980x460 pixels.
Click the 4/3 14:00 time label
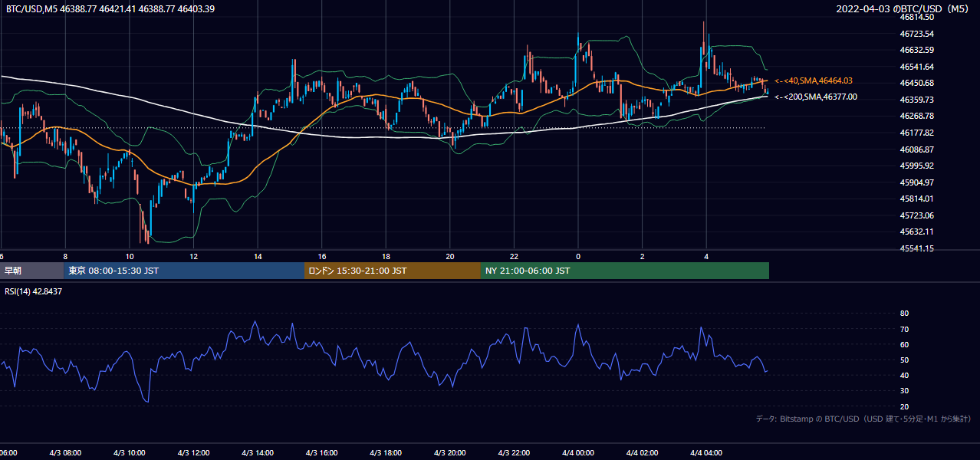(258, 453)
